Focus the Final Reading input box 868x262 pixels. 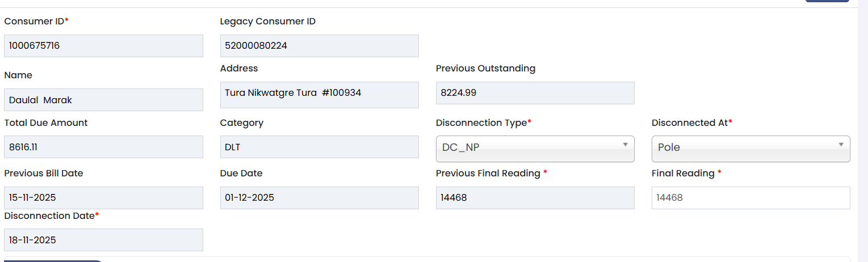coord(750,198)
